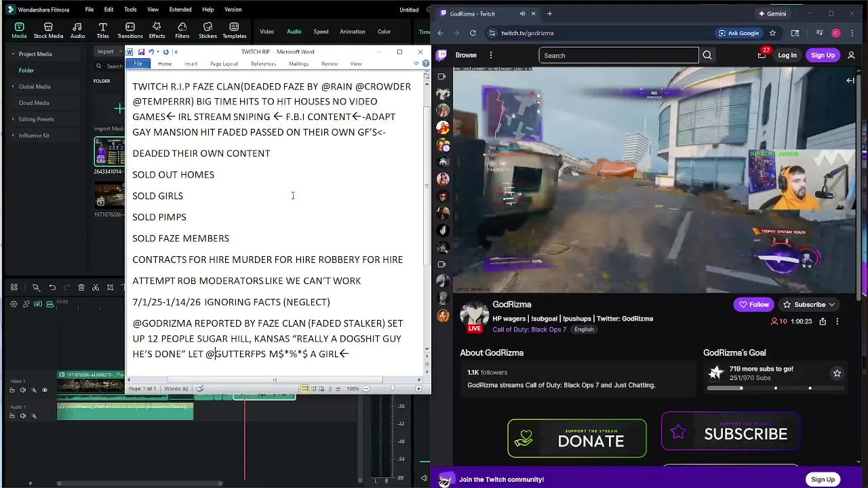Click the Select pointer tool in timeline toolbar

[36, 287]
